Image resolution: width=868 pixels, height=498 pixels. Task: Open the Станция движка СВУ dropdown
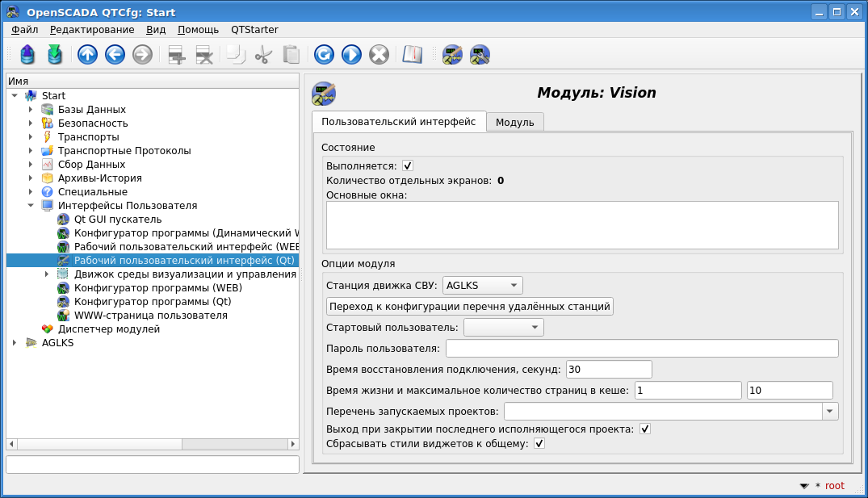point(483,286)
